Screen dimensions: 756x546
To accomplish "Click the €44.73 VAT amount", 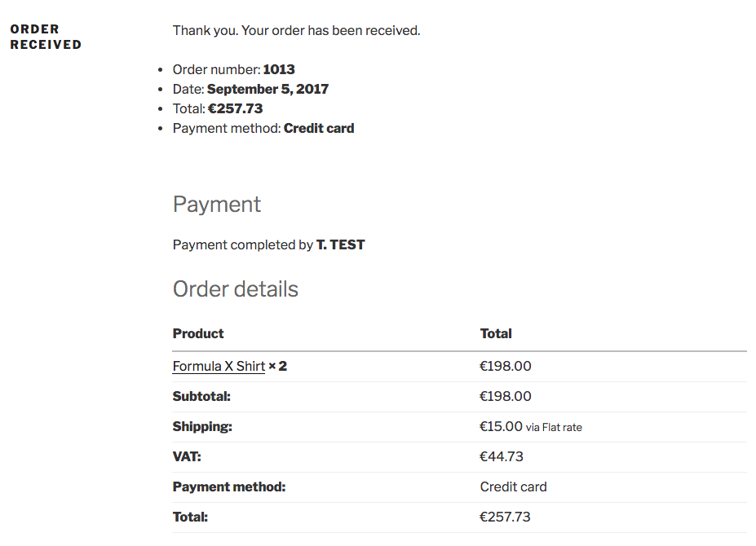I will point(502,457).
